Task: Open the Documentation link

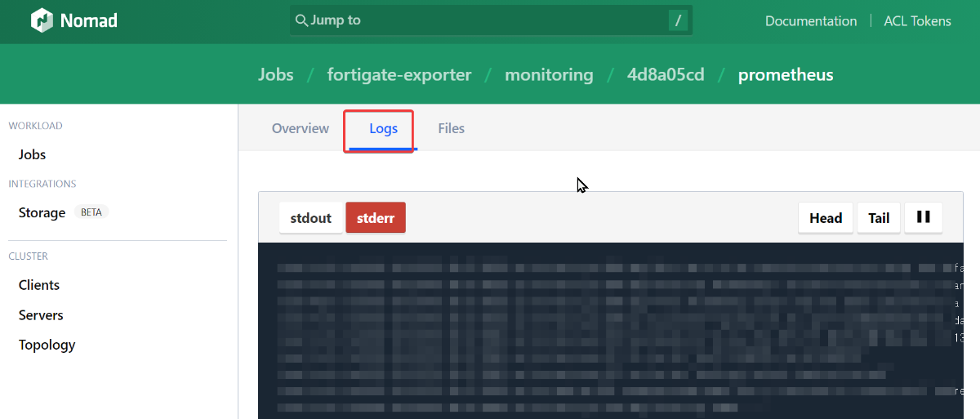Action: click(811, 21)
